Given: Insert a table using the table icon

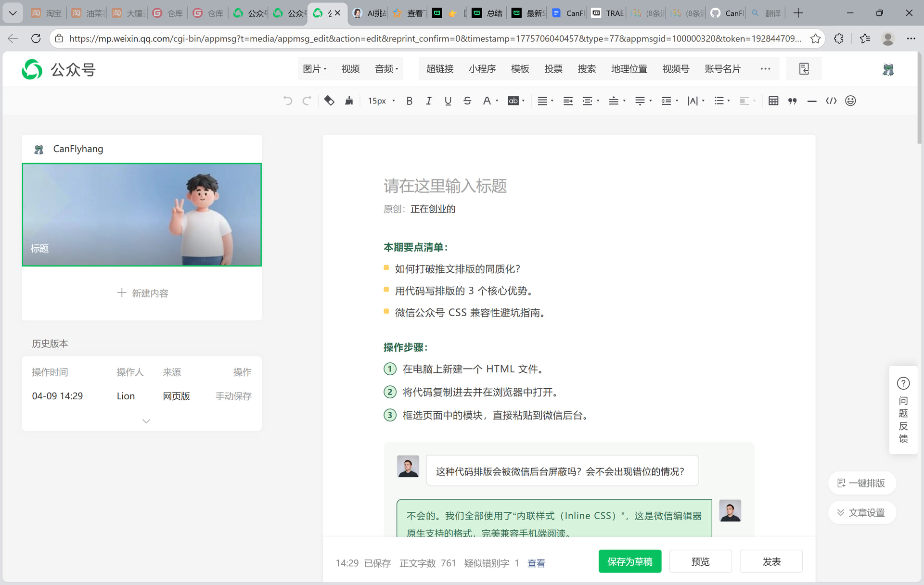Looking at the screenshot, I should 773,101.
